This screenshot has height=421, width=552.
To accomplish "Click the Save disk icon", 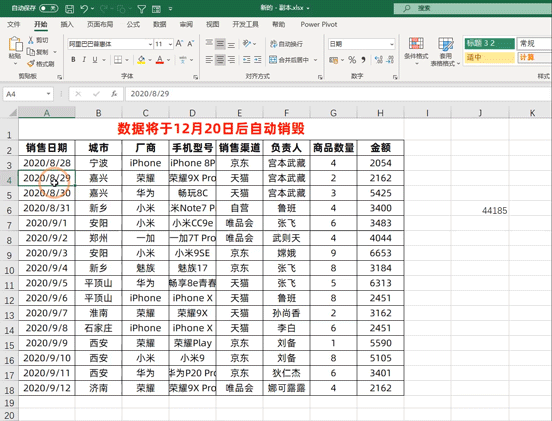I will click(70, 8).
